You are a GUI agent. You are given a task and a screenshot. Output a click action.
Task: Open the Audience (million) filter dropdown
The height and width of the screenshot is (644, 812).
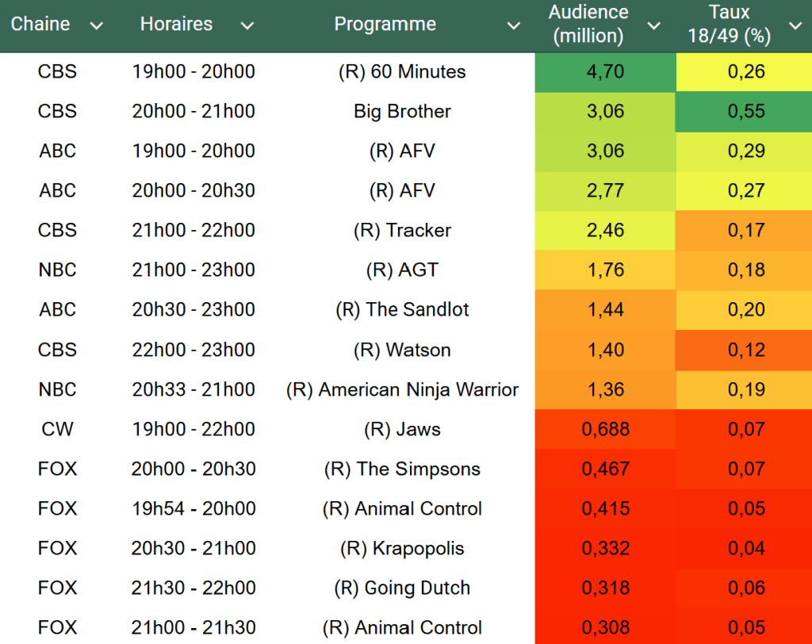[x=654, y=26]
